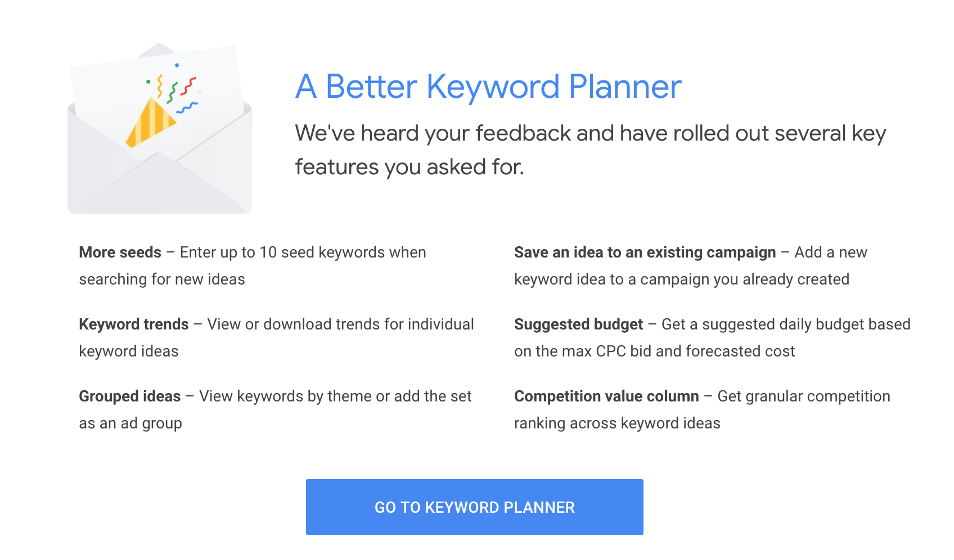The height and width of the screenshot is (560, 954).
Task: Click the "ranking across keyword ideas" text line
Action: click(618, 423)
